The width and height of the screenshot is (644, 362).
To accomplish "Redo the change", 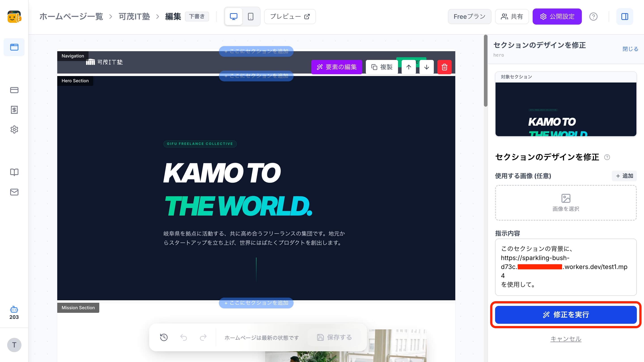I will [203, 337].
